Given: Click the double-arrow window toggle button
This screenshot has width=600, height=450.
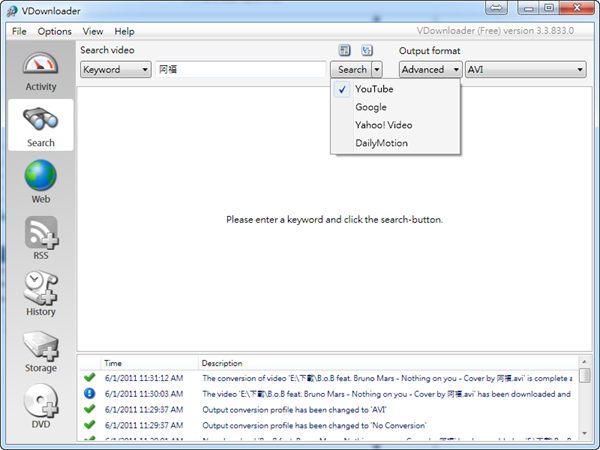Looking at the screenshot, I should pos(496,8).
